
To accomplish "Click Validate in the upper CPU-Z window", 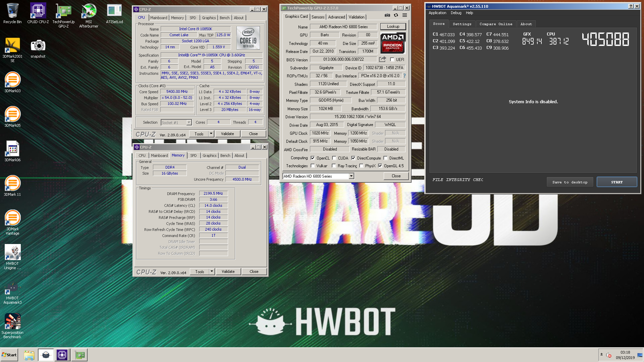I will click(x=227, y=134).
